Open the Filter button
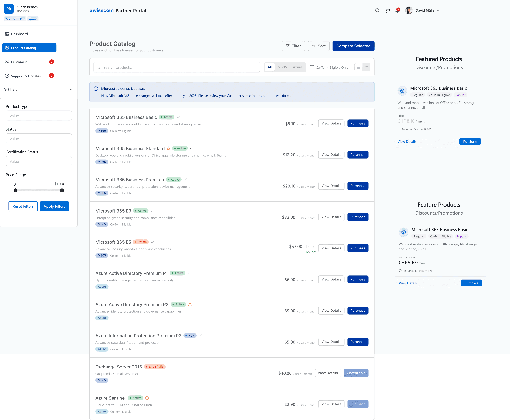This screenshot has width=510, height=420. point(293,46)
